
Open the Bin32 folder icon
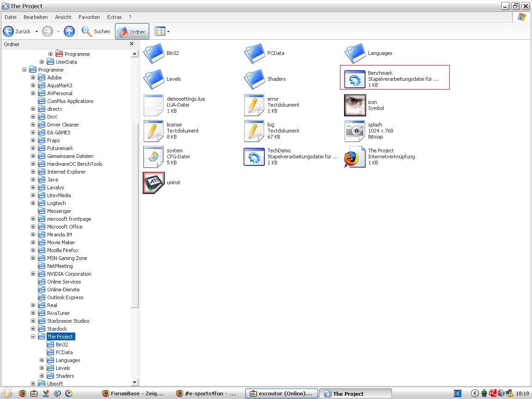coord(154,53)
